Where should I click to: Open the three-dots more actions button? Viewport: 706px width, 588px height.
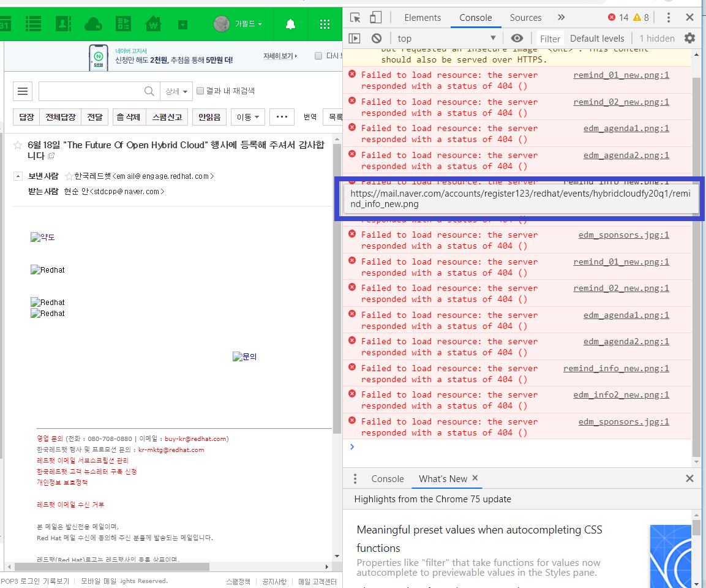tap(282, 117)
